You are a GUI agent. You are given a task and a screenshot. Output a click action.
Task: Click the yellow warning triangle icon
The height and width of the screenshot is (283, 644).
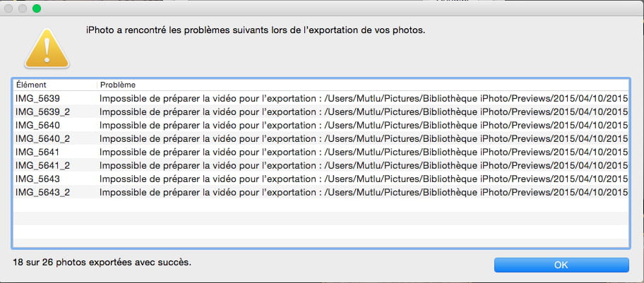pyautogui.click(x=47, y=49)
